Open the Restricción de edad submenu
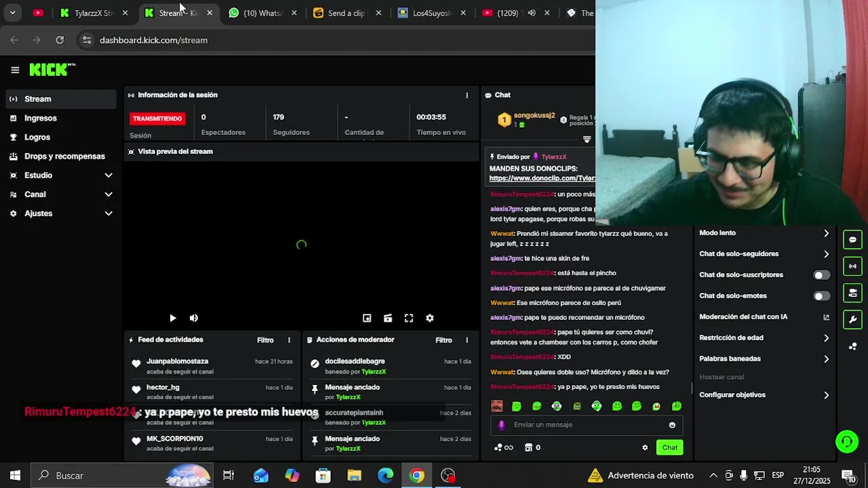868x488 pixels. (764, 338)
